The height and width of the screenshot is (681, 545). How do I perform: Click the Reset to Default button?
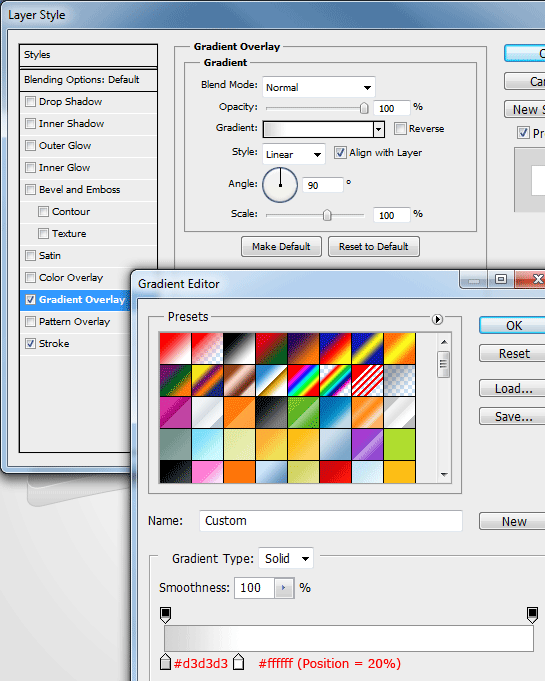coord(374,247)
